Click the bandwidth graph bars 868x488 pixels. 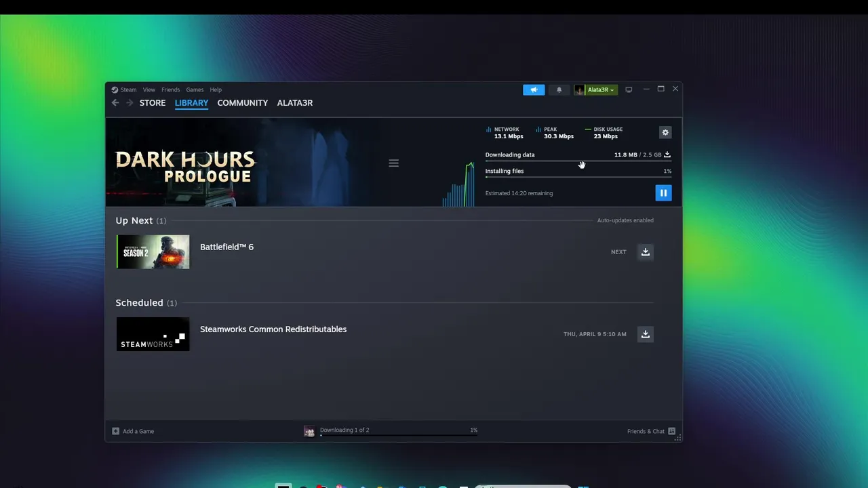click(x=458, y=184)
